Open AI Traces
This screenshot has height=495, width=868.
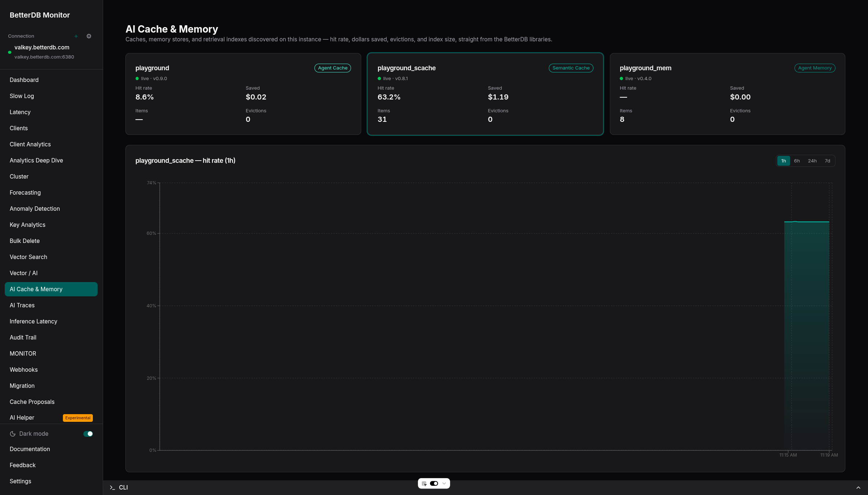coord(51,305)
